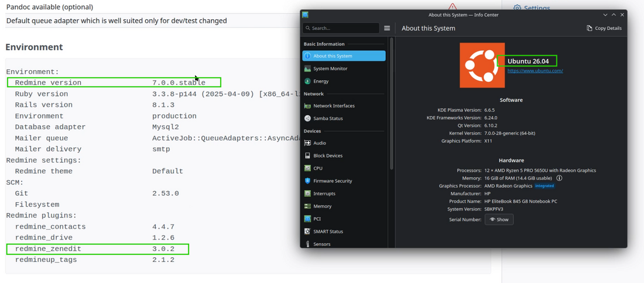
Task: Click AMD Radeon Graphics processor value
Action: 508,186
